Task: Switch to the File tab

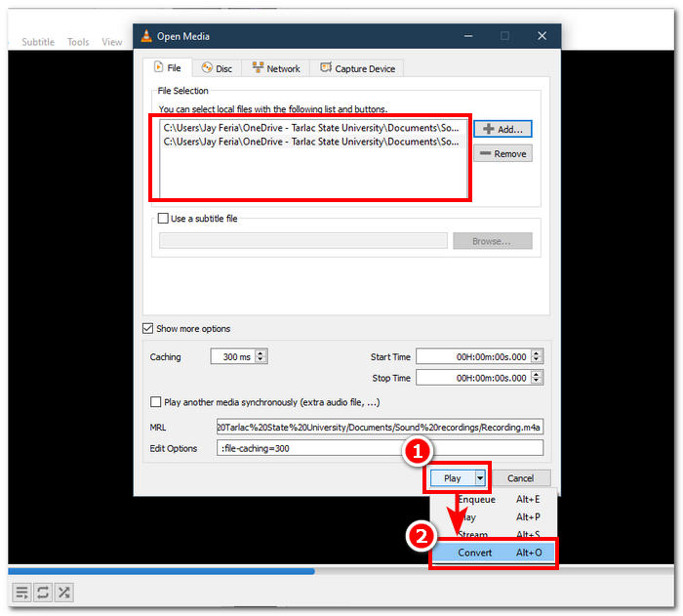Action: coord(168,68)
